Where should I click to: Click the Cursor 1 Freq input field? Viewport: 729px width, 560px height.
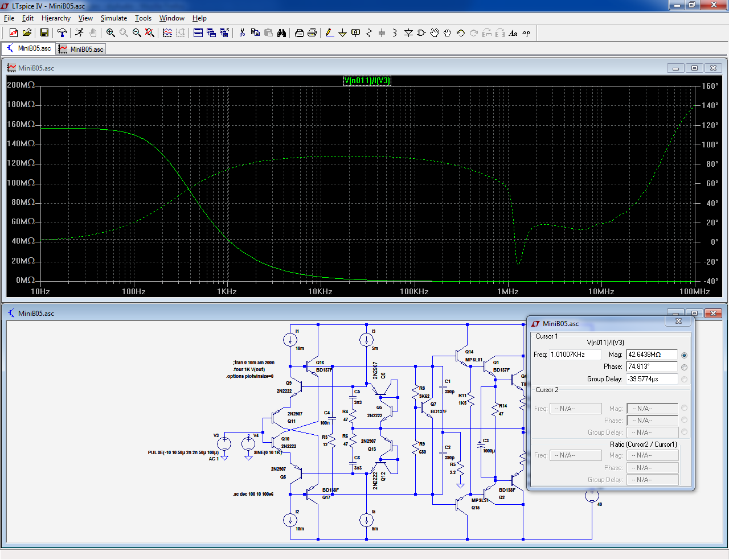575,354
